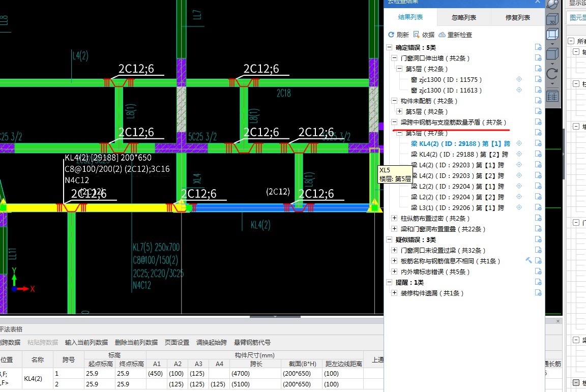Click 调换起始跨 in table toolbar
This screenshot has height=392, width=586.
tap(212, 342)
